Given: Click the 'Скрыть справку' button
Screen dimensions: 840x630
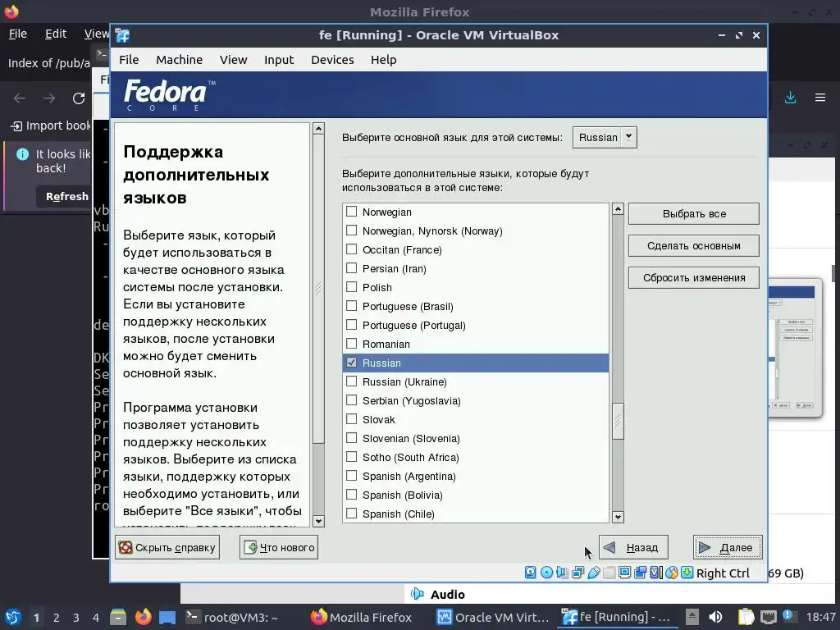Looking at the screenshot, I should tap(167, 547).
